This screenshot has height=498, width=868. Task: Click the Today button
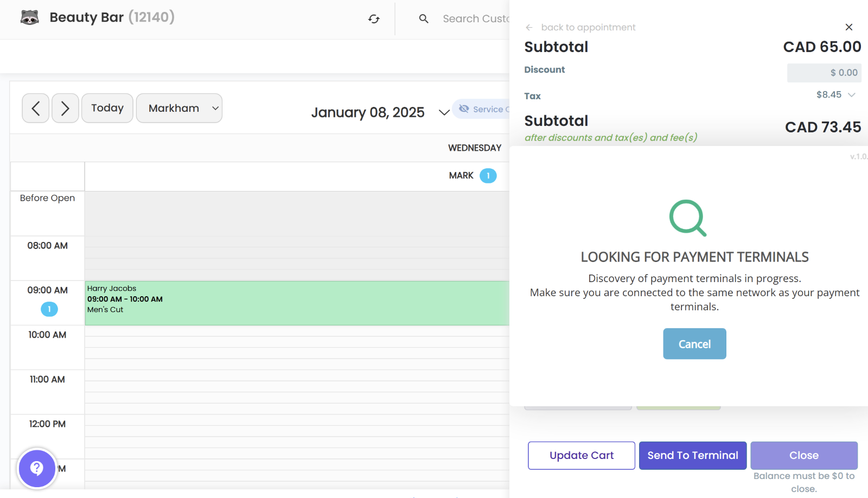coord(107,108)
